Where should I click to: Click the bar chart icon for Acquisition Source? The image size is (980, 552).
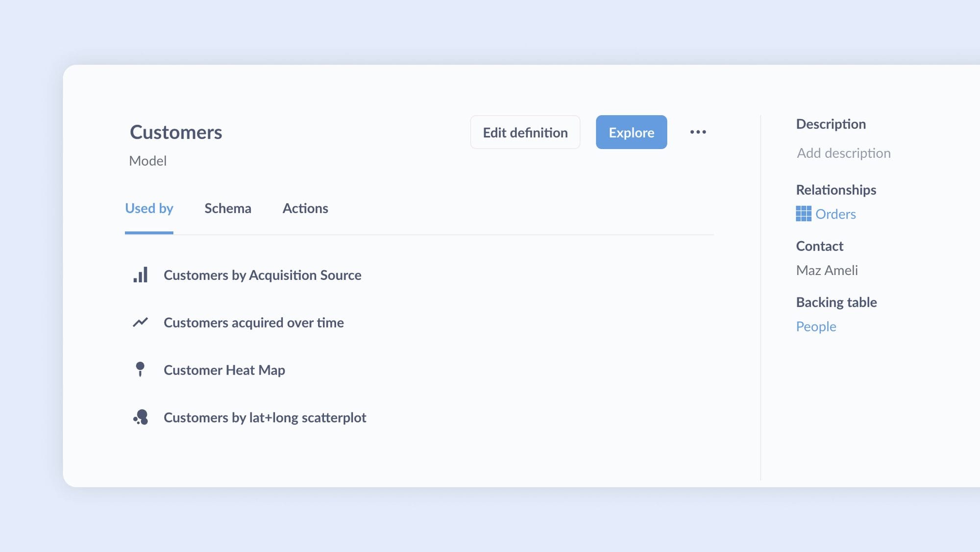click(140, 275)
